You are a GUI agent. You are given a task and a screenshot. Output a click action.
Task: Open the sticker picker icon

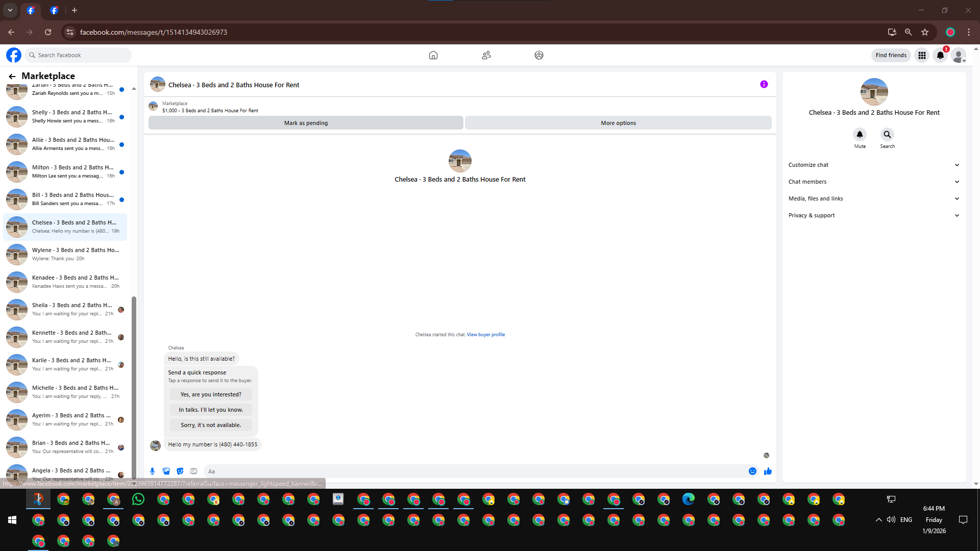(180, 471)
